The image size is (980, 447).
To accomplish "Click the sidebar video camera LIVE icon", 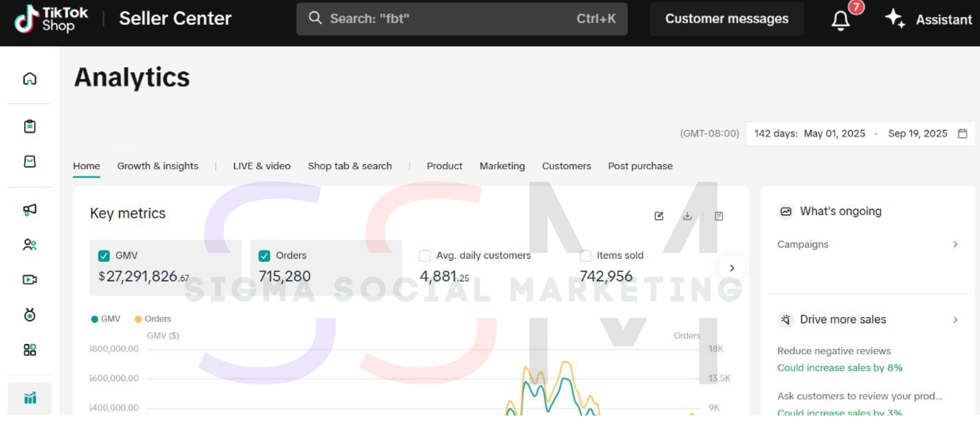I will (30, 280).
